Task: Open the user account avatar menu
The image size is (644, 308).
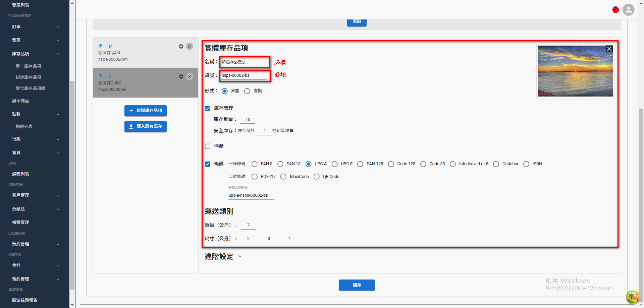Action: click(x=629, y=10)
